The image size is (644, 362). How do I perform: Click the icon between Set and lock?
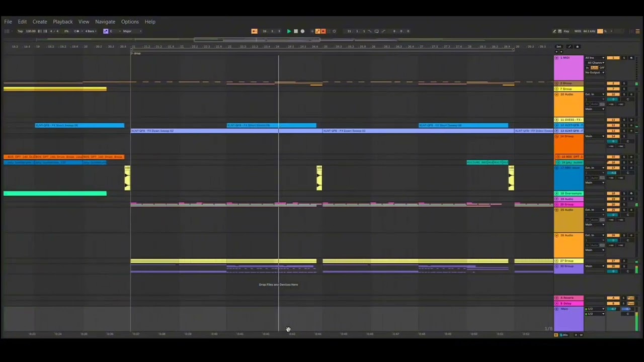coord(570,46)
